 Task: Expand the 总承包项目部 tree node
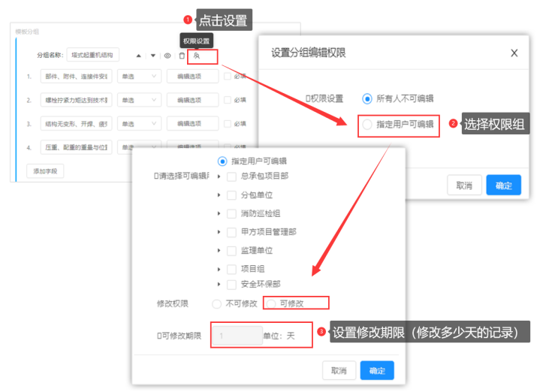[x=219, y=176]
